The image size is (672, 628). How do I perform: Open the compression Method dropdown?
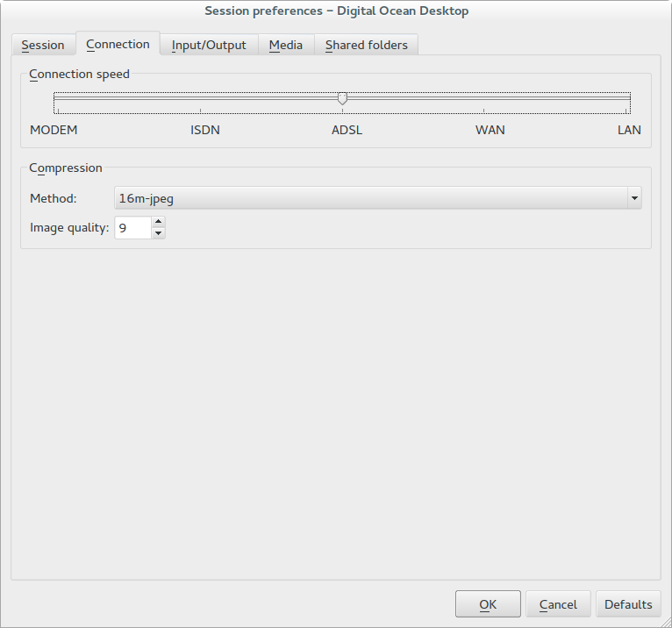click(377, 198)
